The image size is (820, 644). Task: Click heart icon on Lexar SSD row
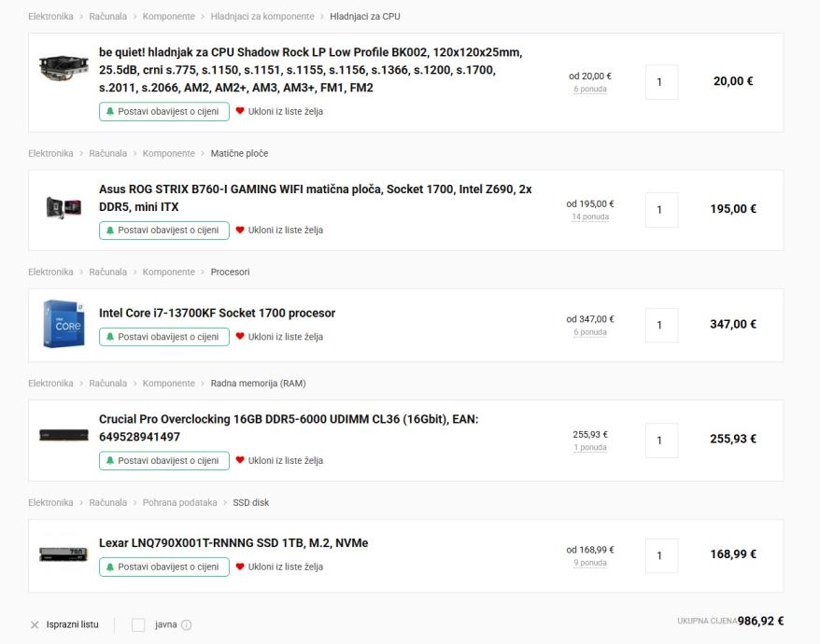pyautogui.click(x=240, y=567)
